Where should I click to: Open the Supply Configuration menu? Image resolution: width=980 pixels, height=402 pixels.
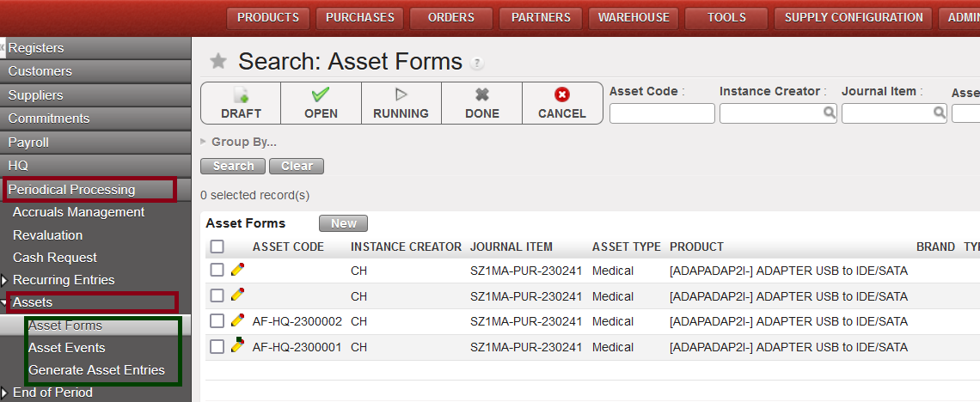click(x=854, y=17)
